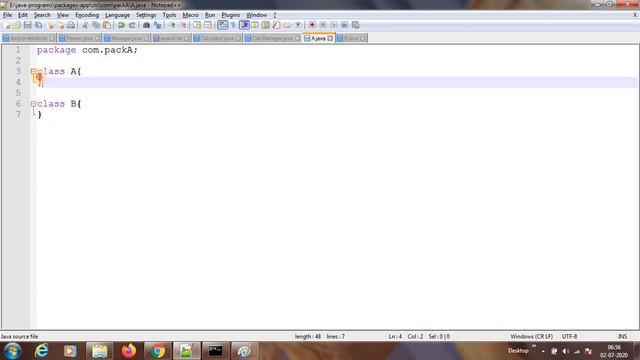
Task: Switch to the B.java tab
Action: coord(351,38)
